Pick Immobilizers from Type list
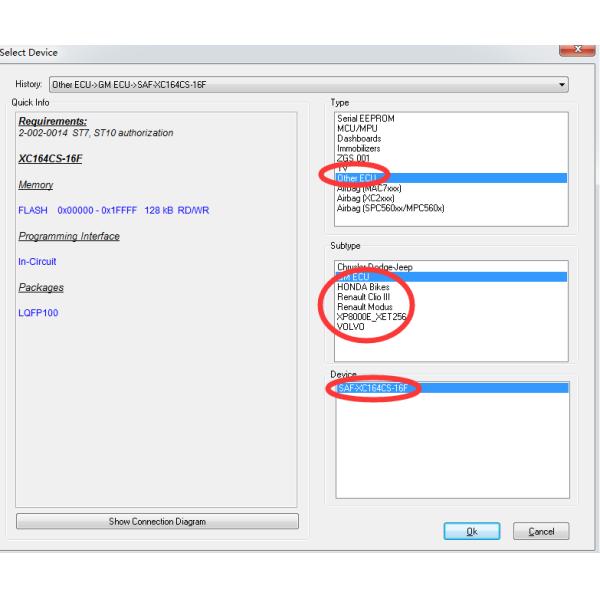600x600 pixels. (362, 148)
